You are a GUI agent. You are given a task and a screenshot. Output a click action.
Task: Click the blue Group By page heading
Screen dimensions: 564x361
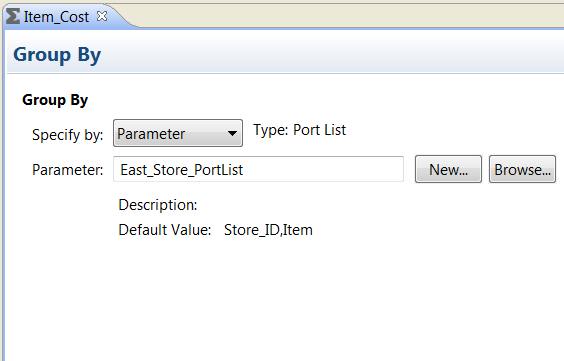(57, 55)
